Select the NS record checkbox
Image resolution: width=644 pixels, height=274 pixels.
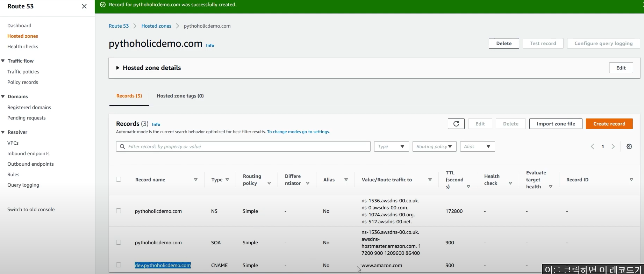pyautogui.click(x=119, y=211)
